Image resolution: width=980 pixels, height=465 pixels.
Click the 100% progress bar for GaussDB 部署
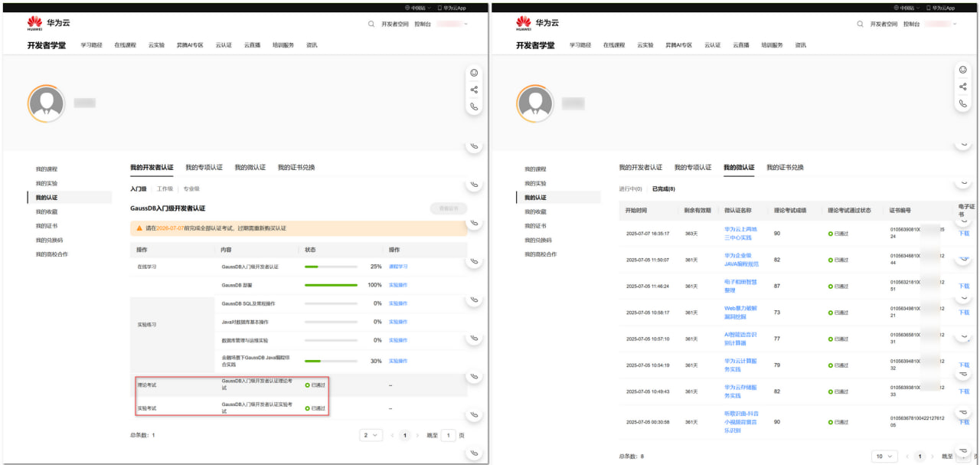point(331,285)
